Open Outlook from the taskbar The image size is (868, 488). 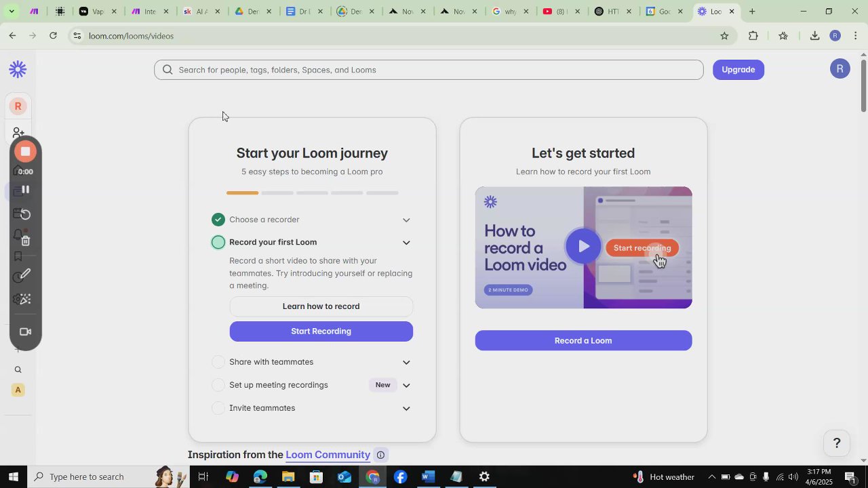[x=344, y=476]
